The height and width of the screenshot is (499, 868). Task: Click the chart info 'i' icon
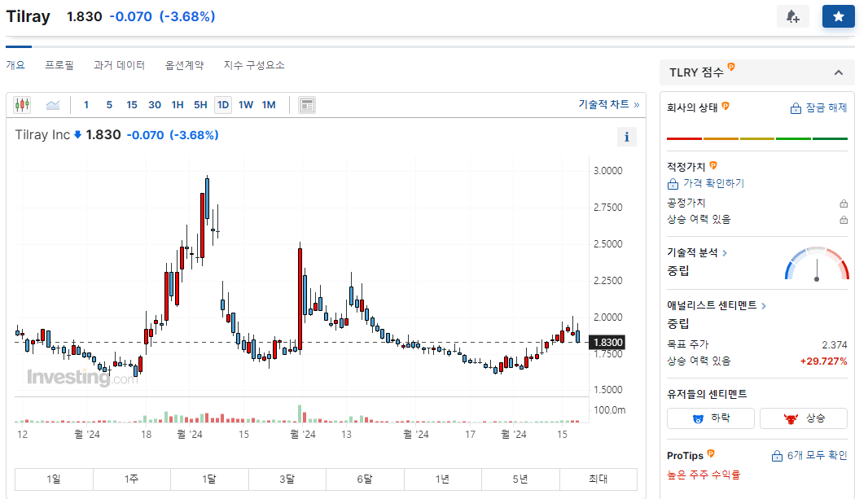click(627, 137)
